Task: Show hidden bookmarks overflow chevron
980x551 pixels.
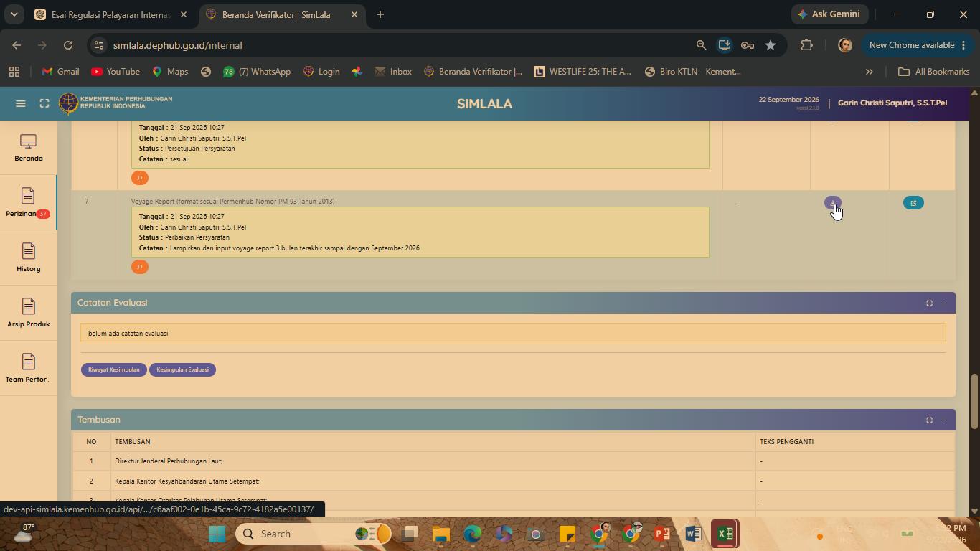Action: pyautogui.click(x=869, y=72)
